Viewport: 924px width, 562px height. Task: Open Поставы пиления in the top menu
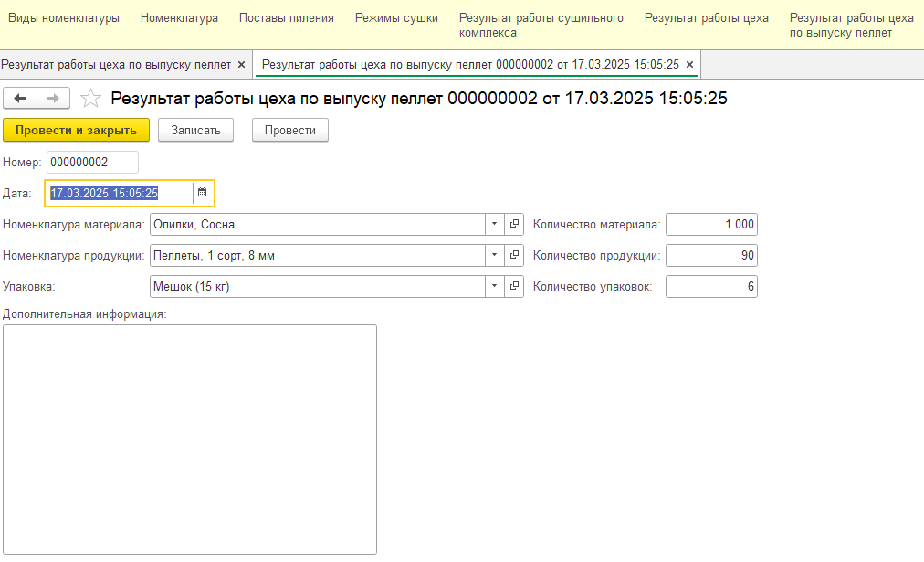click(286, 18)
